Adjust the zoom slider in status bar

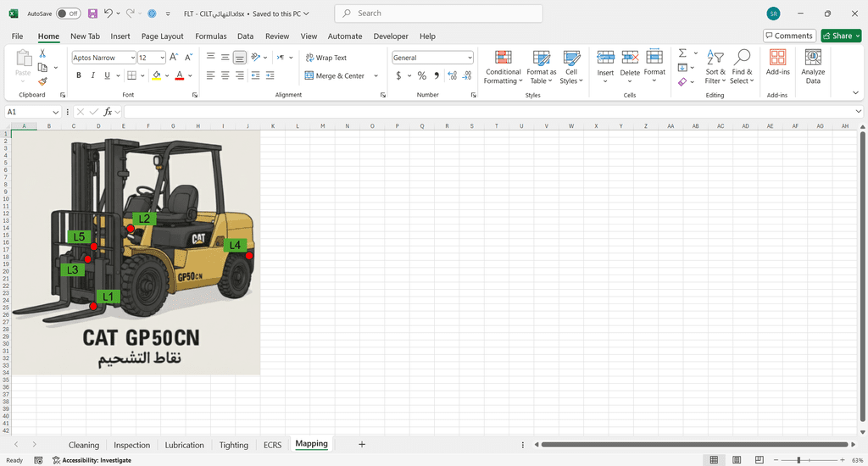pyautogui.click(x=799, y=460)
